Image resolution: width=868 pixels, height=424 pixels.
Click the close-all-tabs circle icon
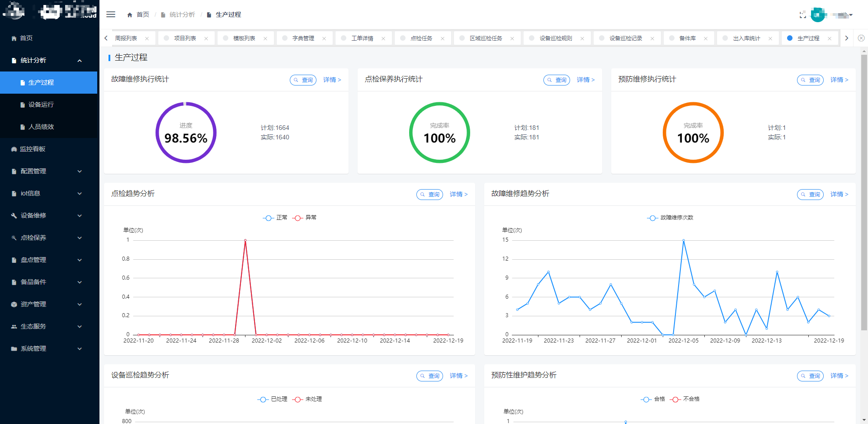coord(861,38)
